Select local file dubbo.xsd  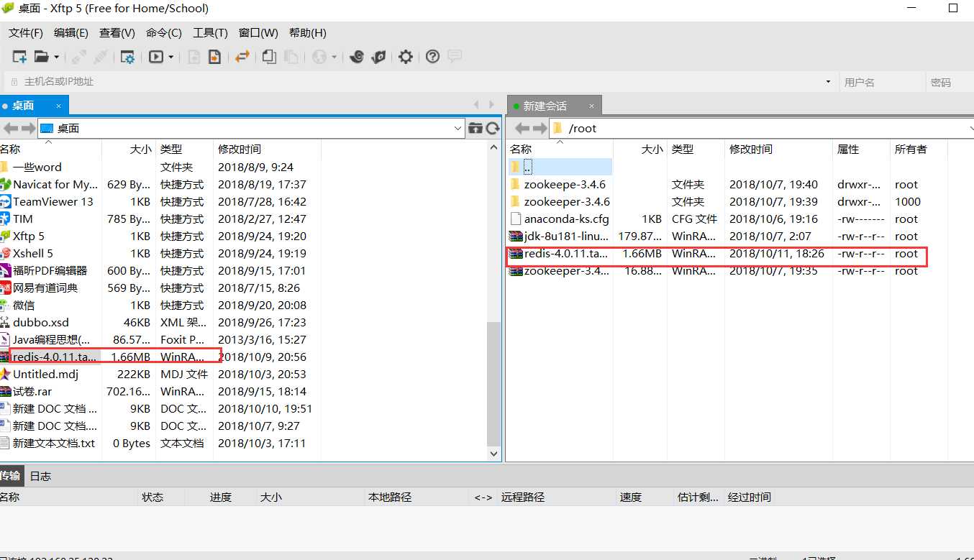tap(41, 322)
